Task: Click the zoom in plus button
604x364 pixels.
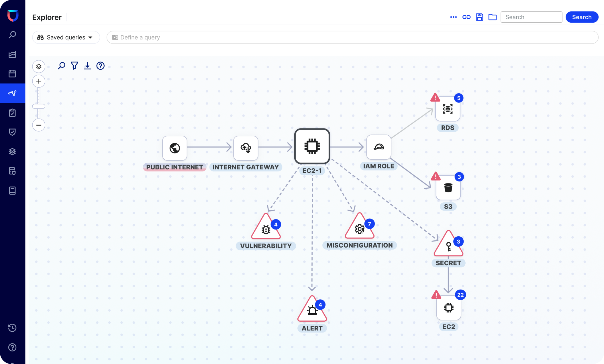Action: (x=39, y=81)
